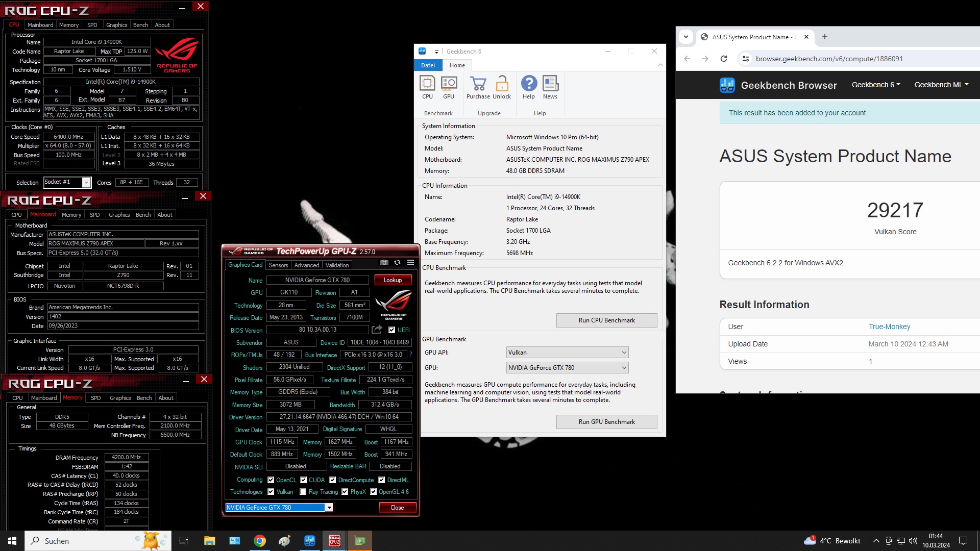
Task: Show hidden system tray icons
Action: (876, 541)
